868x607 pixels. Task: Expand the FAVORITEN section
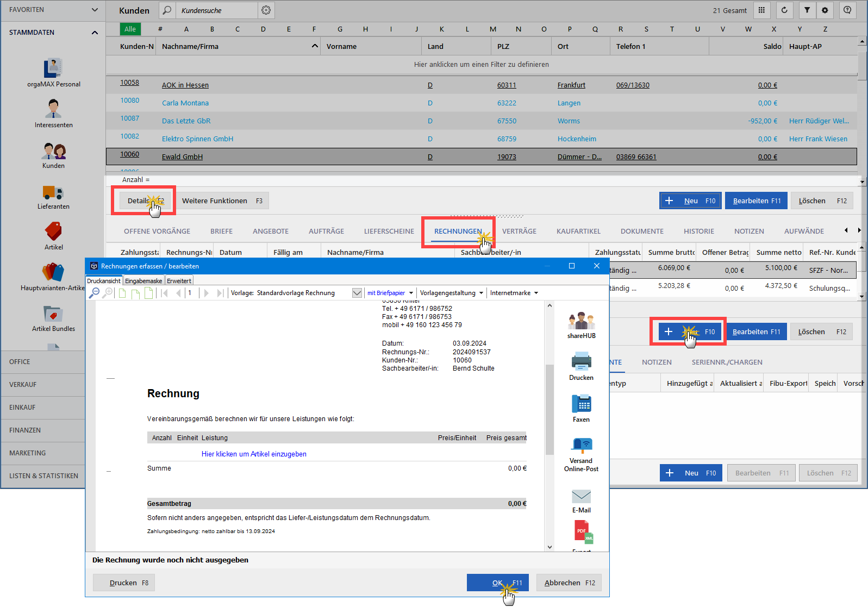pos(95,10)
